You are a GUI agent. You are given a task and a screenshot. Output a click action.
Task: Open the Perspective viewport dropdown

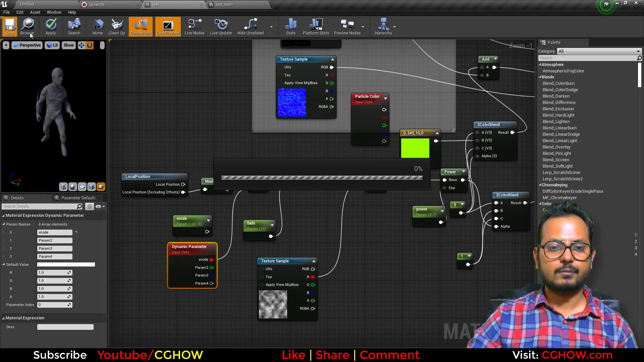(x=27, y=45)
